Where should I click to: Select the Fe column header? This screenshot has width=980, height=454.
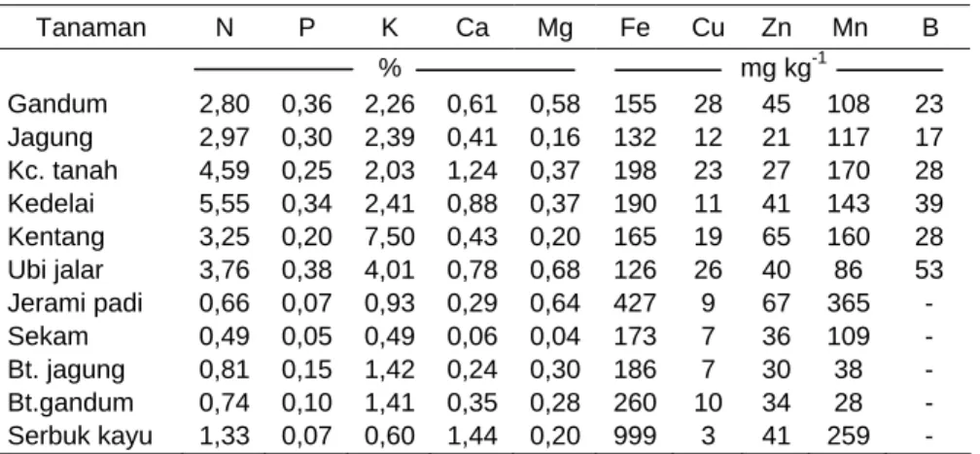pyautogui.click(x=635, y=28)
